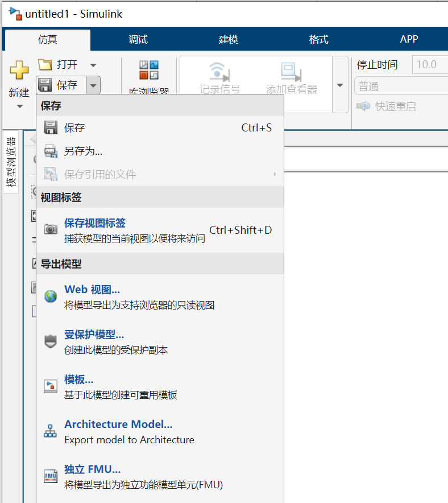
Task: Click the Standalone FMU icon
Action: click(x=51, y=476)
